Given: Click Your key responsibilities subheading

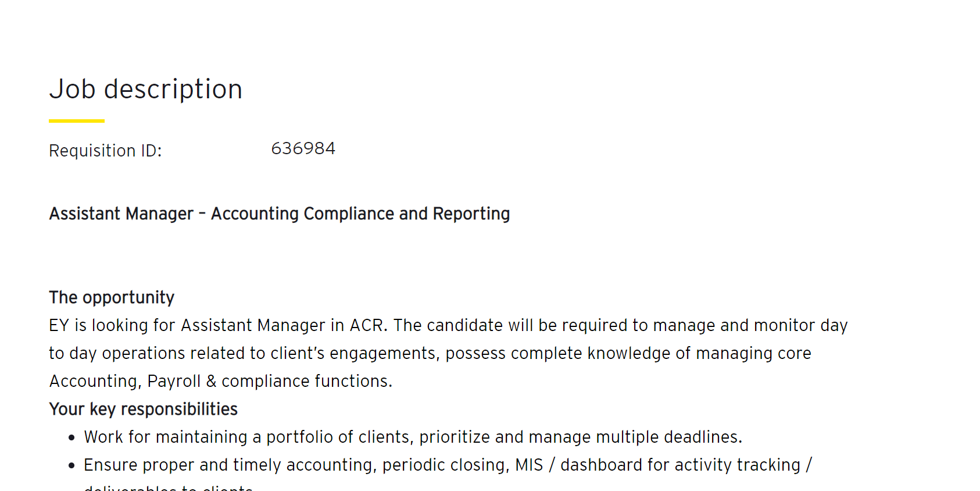Looking at the screenshot, I should 143,409.
